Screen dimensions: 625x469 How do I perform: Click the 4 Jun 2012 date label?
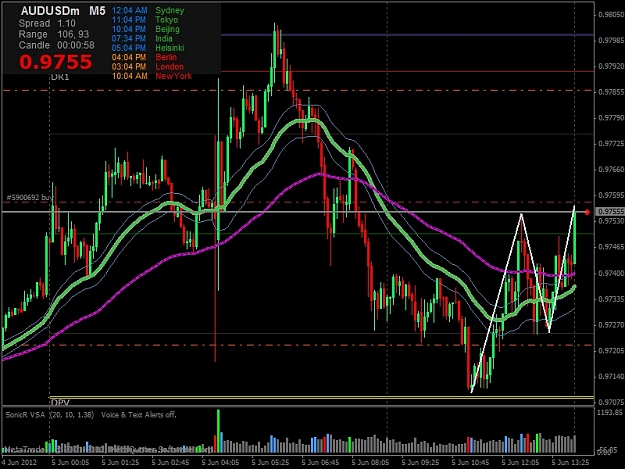point(19,463)
